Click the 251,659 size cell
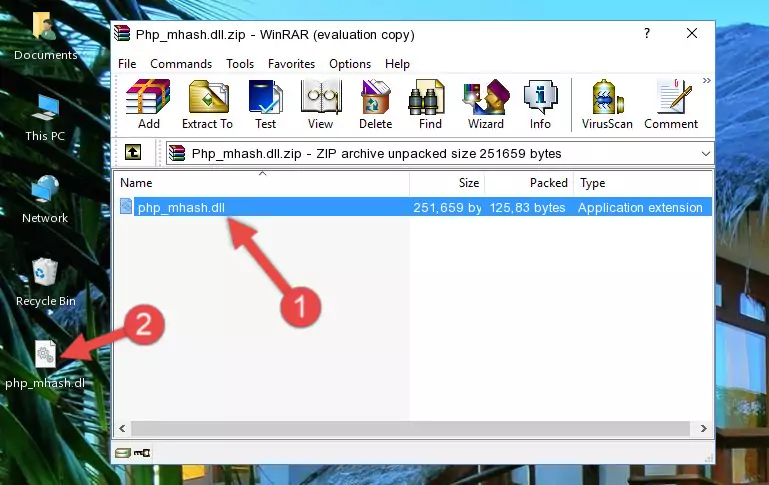 point(447,207)
